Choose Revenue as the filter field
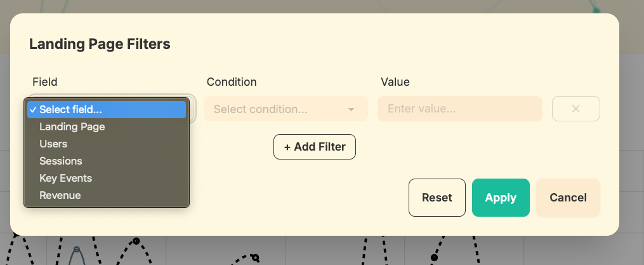The image size is (644, 265). click(60, 195)
